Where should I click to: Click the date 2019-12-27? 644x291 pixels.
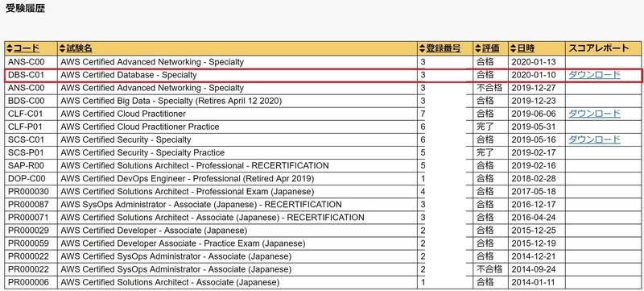tap(534, 88)
